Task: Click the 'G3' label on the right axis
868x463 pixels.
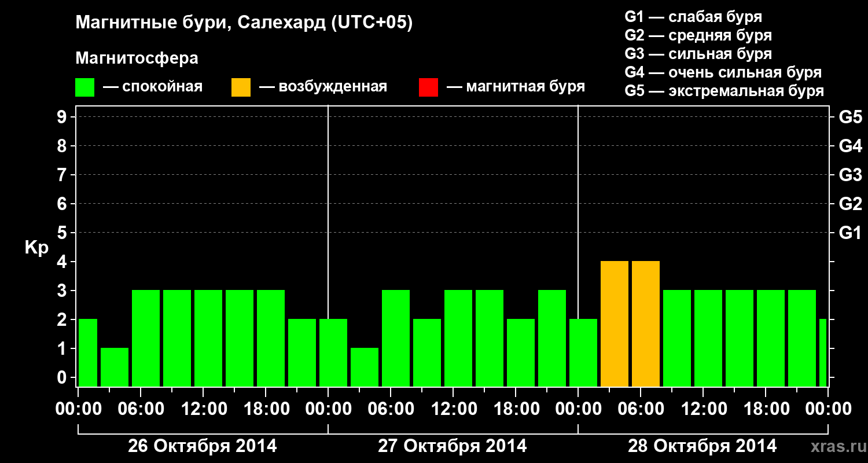Action: (x=850, y=175)
